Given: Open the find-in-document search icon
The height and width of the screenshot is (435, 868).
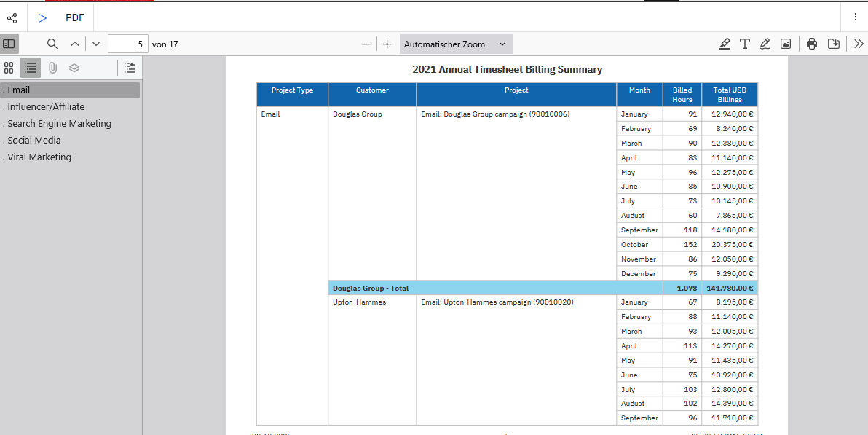Looking at the screenshot, I should click(52, 44).
